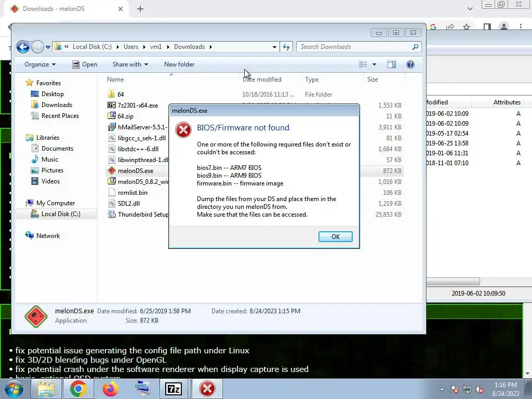
Task: Expand arrow after Downloads breadcrumb
Action: point(211,47)
